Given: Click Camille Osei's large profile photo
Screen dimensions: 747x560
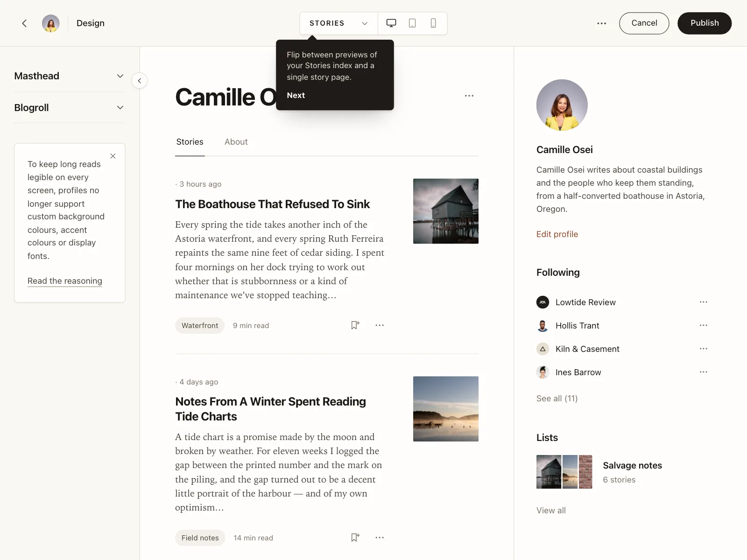Looking at the screenshot, I should click(x=562, y=105).
